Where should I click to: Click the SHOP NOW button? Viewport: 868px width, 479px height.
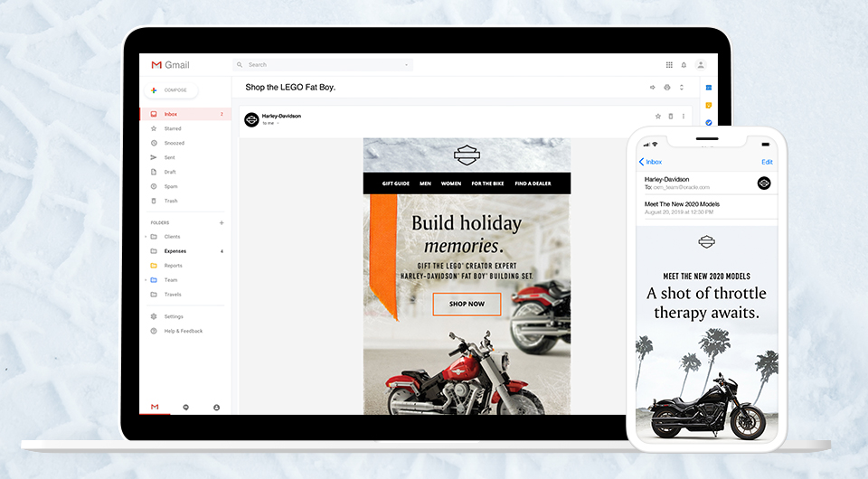pyautogui.click(x=467, y=304)
